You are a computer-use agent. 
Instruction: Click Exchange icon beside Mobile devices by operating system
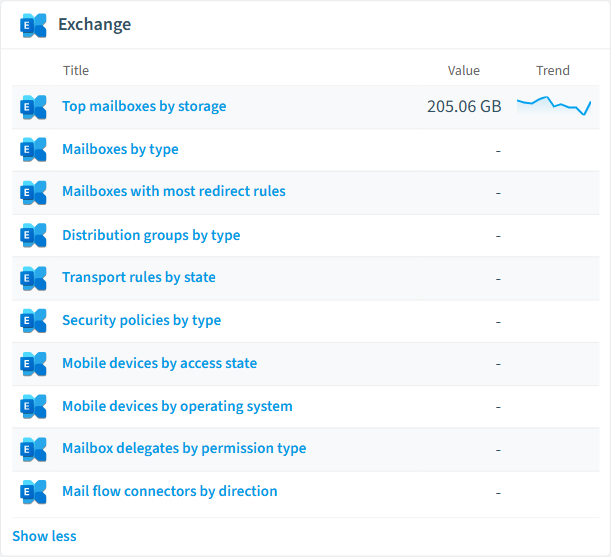tap(33, 406)
